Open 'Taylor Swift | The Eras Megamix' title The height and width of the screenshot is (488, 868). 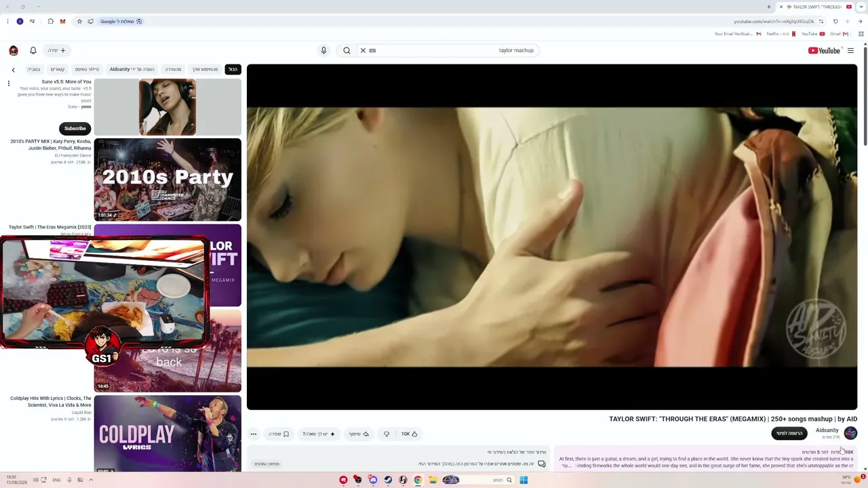point(50,227)
